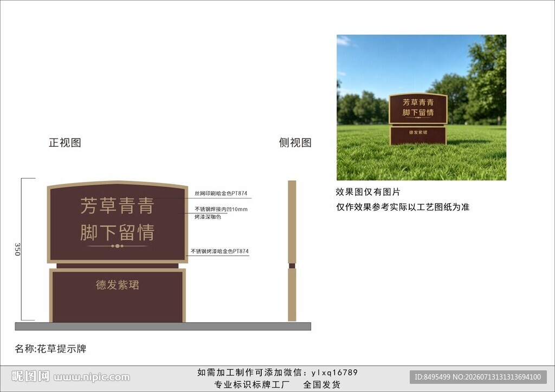Click the rendered sign photo thumbnail

point(421,107)
